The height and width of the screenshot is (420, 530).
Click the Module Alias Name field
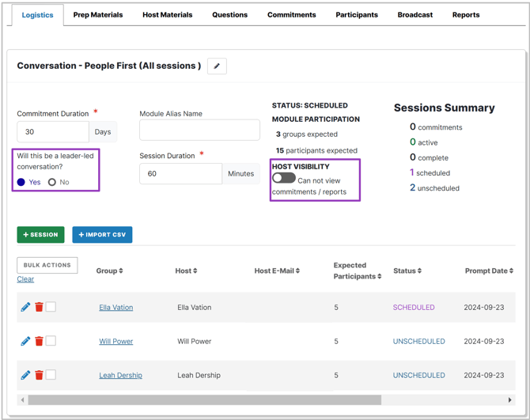point(199,131)
